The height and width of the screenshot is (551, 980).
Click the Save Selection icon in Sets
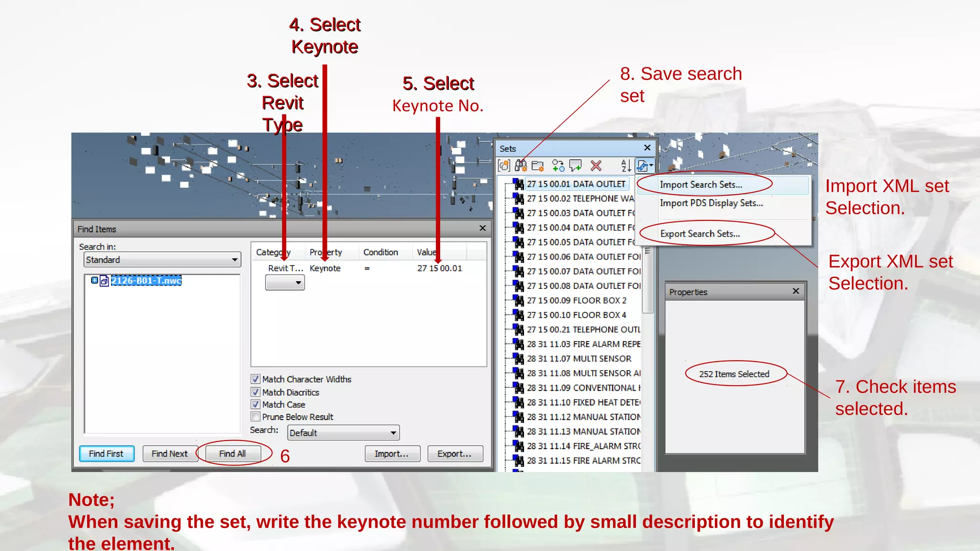point(504,166)
